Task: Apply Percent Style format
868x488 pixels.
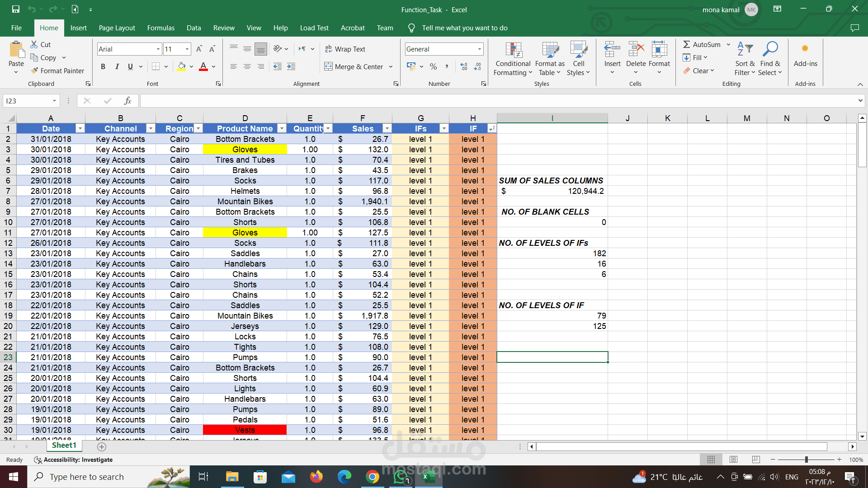Action: (x=433, y=66)
